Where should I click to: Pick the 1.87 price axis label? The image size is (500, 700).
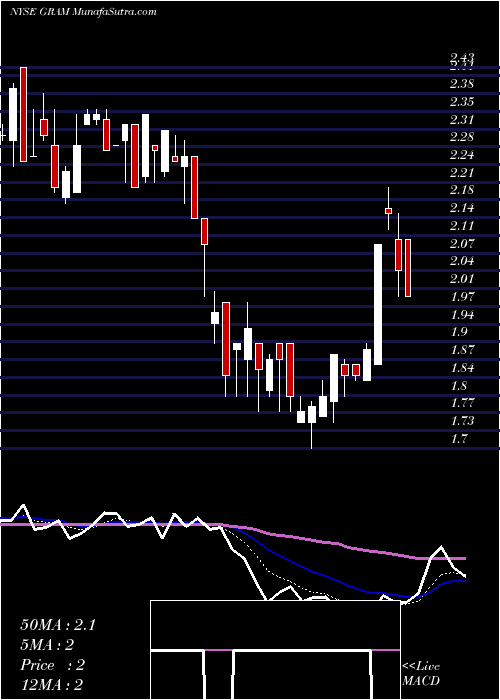click(x=462, y=350)
